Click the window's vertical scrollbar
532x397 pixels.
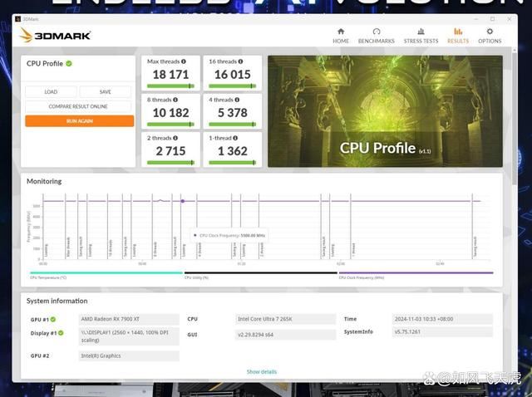pos(515,119)
